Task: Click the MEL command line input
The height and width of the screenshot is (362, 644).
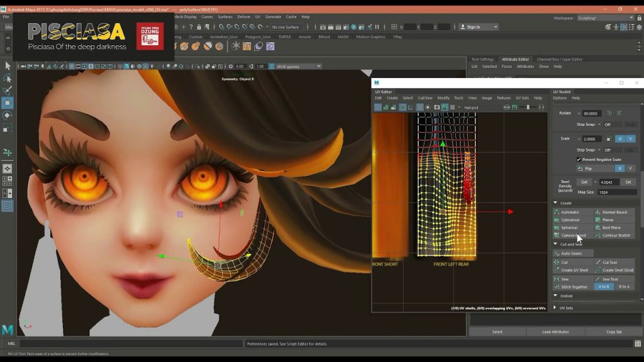Action: 131,344
